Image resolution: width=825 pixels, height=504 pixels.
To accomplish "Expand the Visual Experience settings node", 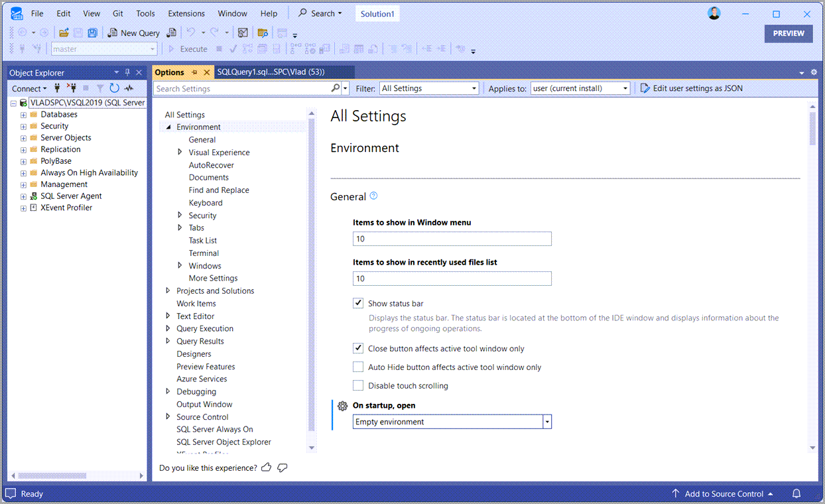I will coord(180,152).
